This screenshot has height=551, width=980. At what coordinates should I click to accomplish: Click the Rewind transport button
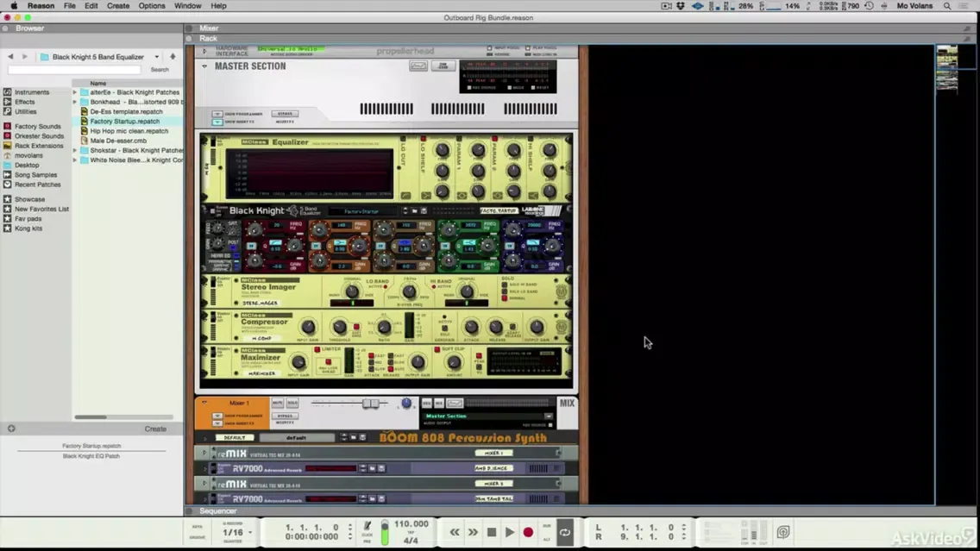pos(455,532)
